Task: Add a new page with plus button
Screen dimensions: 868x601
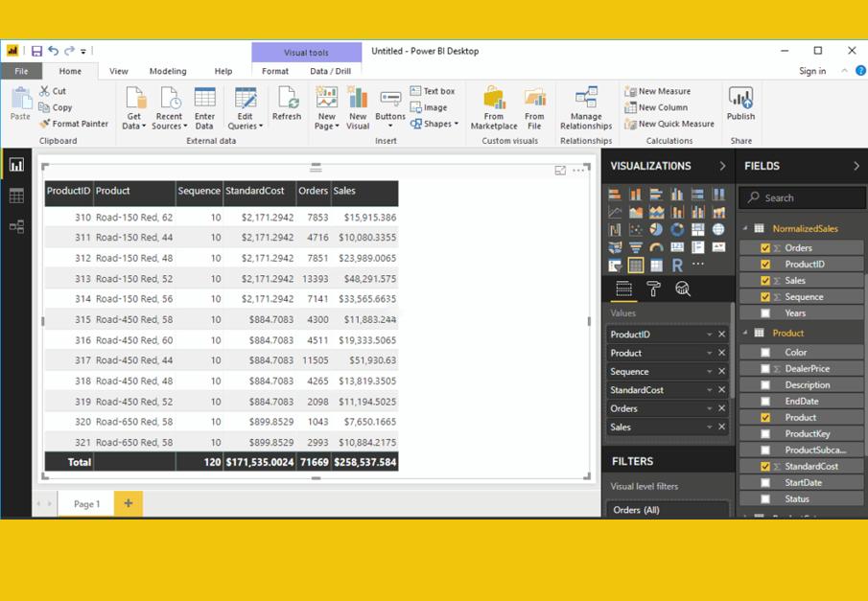Action: (129, 503)
